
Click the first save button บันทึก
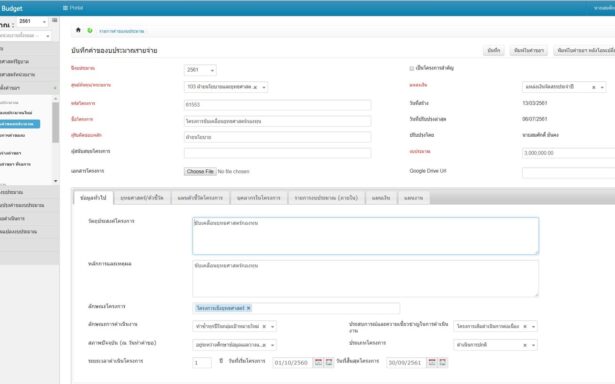[494, 51]
